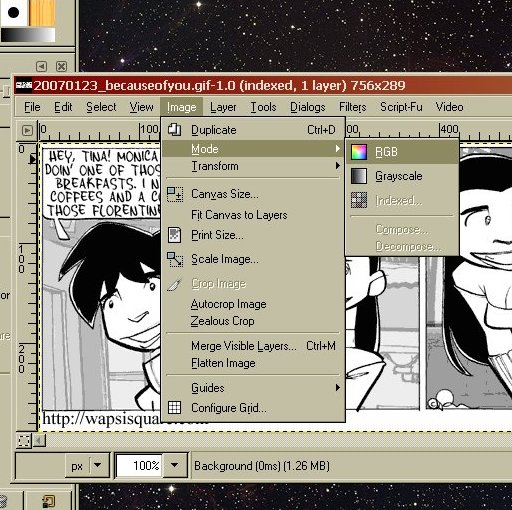Open the Dialogs menu
This screenshot has height=510, width=512.
coord(308,107)
